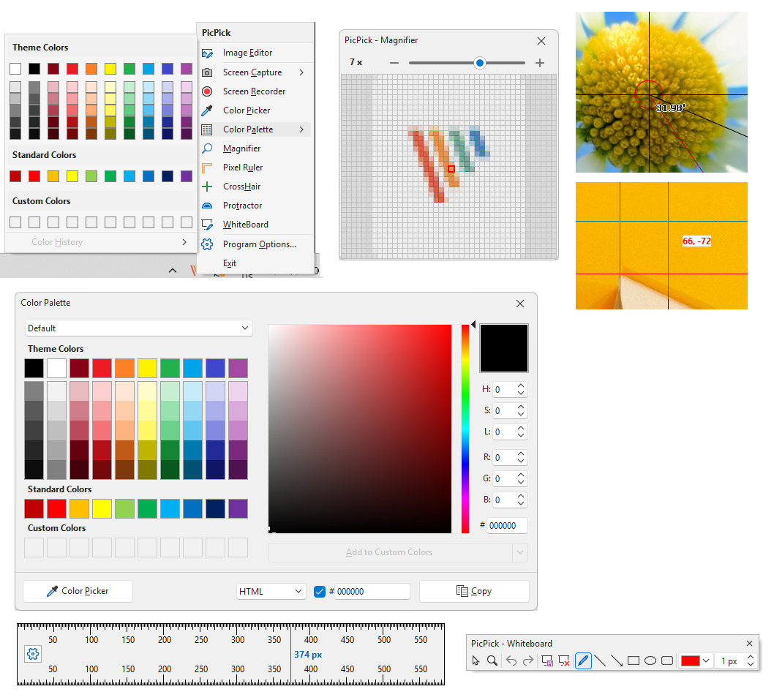Zoom out with the Magnifier minus button
Viewport: 774px width, 700px height.
pyautogui.click(x=394, y=63)
